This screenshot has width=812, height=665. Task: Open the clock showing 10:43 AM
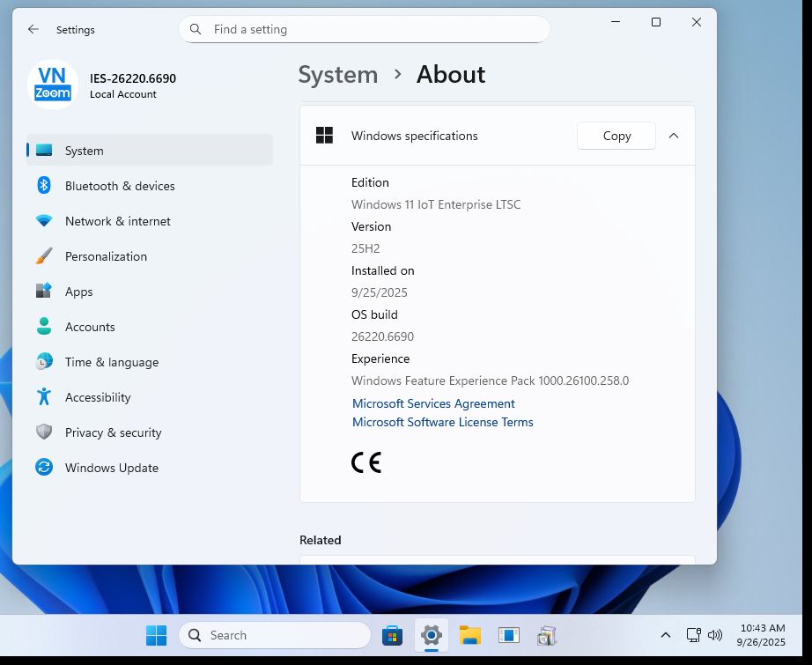(x=762, y=635)
